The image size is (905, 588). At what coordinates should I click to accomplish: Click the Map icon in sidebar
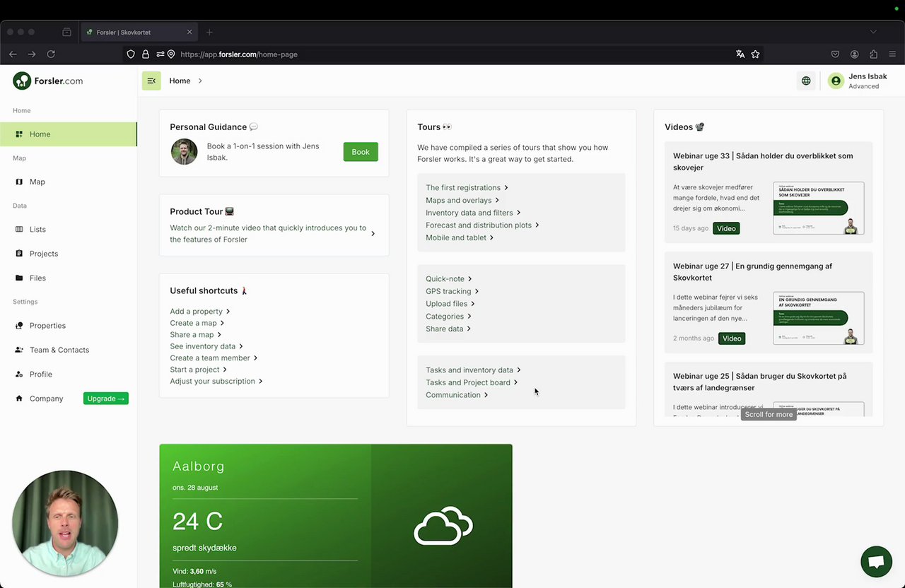[19, 182]
